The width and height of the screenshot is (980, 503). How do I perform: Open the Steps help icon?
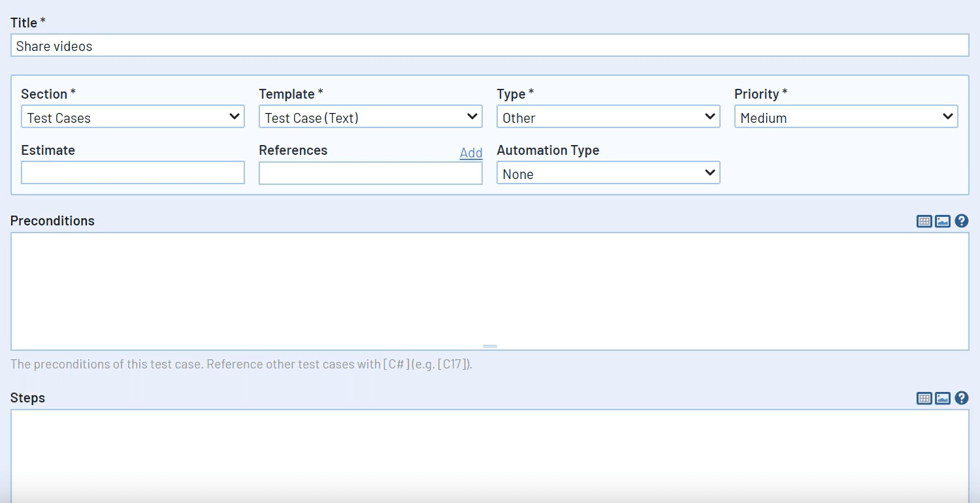[x=961, y=398]
